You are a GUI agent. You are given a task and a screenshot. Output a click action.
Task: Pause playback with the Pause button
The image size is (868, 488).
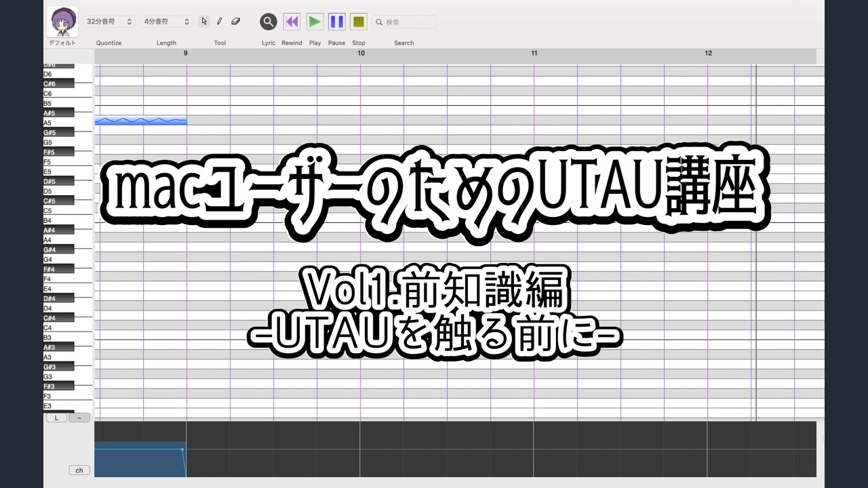(337, 22)
